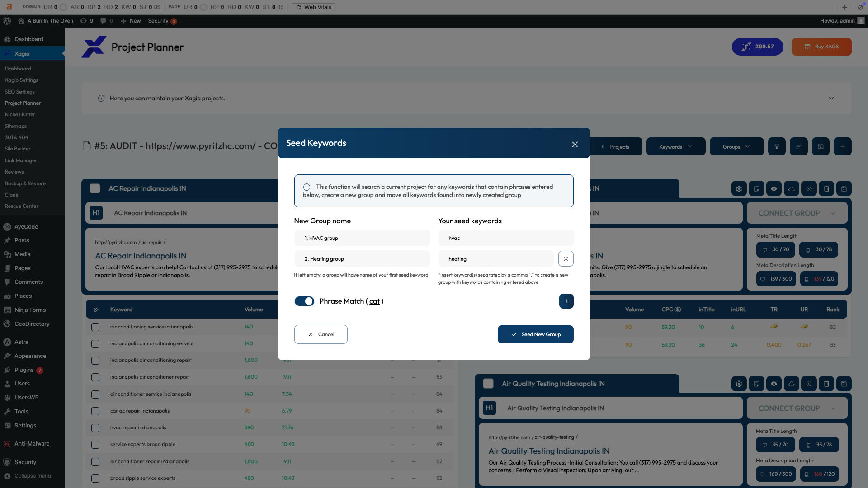This screenshot has height=488, width=868.
Task: Open the Groups dropdown menu
Action: pyautogui.click(x=736, y=147)
